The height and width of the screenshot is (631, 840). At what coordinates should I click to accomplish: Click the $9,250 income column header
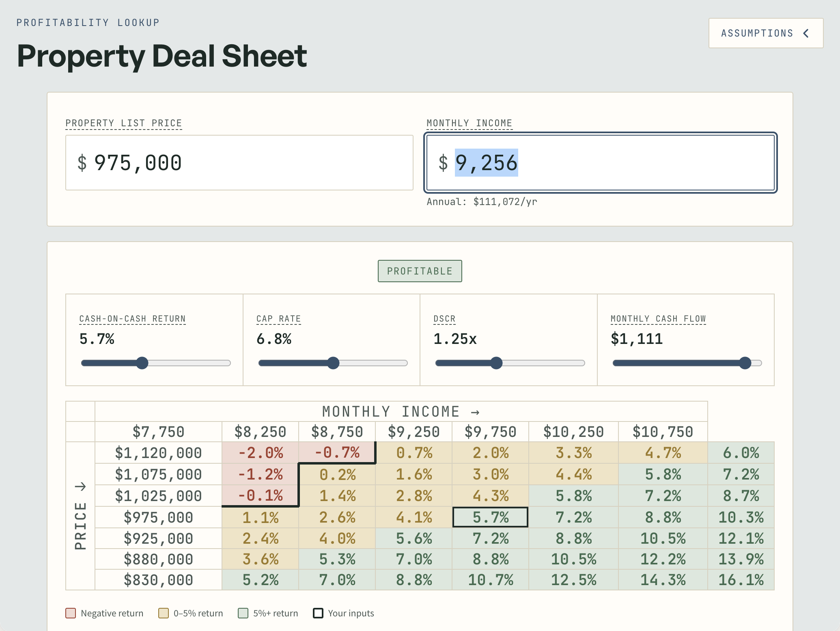click(x=414, y=432)
